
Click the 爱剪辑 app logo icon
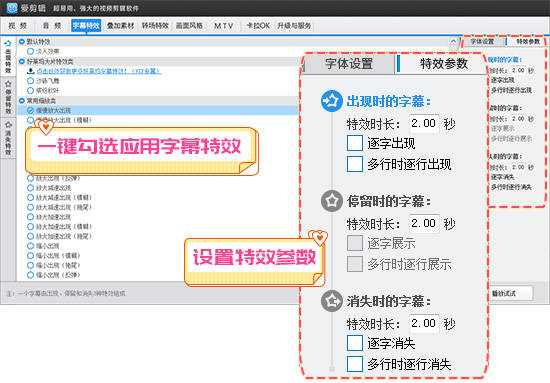coord(12,8)
